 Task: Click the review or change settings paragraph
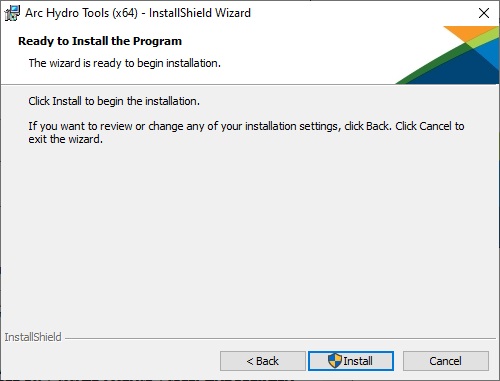click(246, 133)
